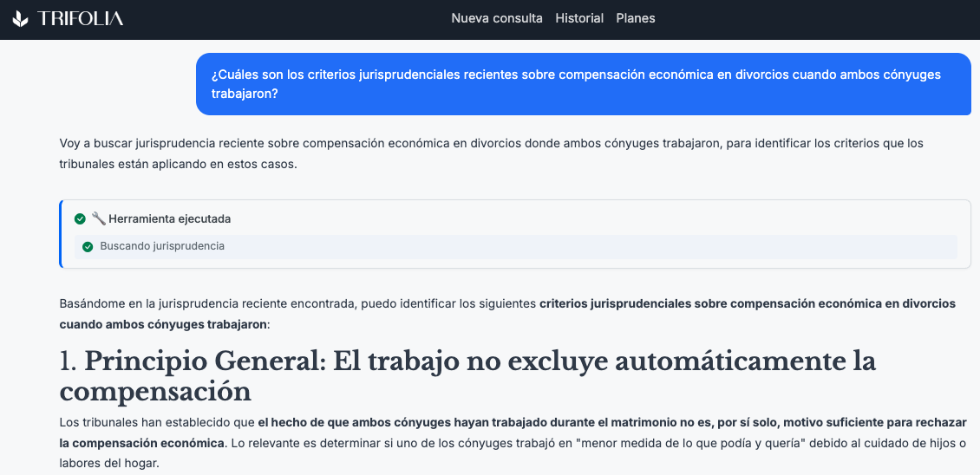
Task: Click the paragraph starting 'Voy a buscar jurisprudencia'
Action: point(491,153)
